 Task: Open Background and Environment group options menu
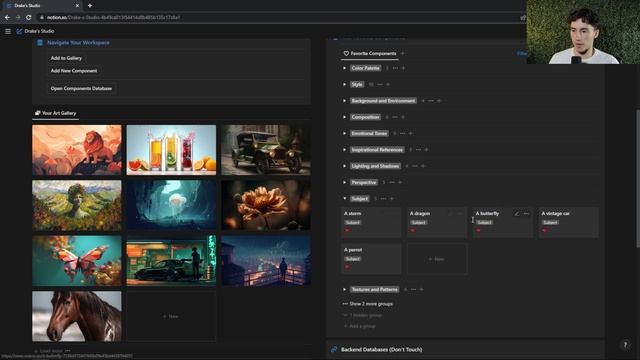(x=431, y=101)
